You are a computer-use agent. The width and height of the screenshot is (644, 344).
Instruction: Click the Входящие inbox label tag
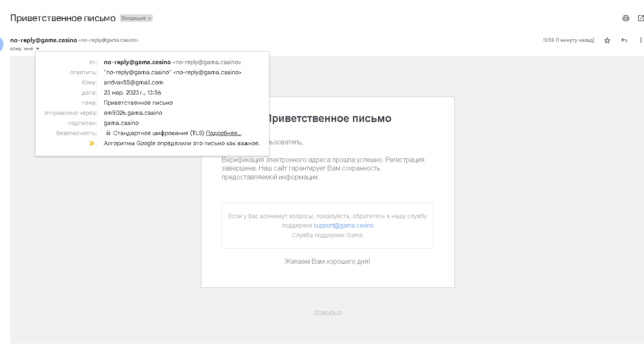(133, 19)
